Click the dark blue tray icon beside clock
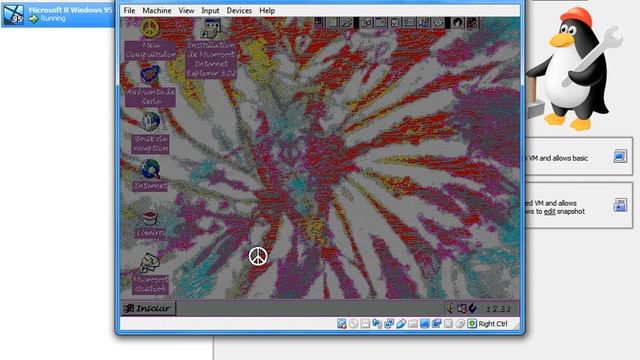Image resolution: width=640 pixels, height=360 pixels. pyautogui.click(x=472, y=308)
